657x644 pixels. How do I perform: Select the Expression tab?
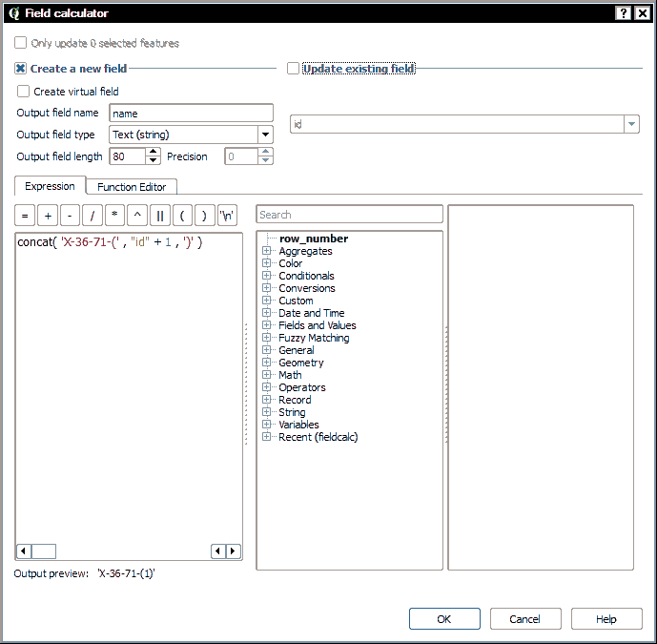[50, 187]
